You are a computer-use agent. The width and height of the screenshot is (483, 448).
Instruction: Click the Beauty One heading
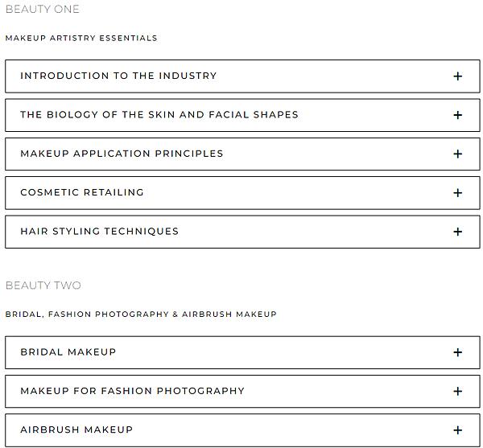pyautogui.click(x=43, y=10)
